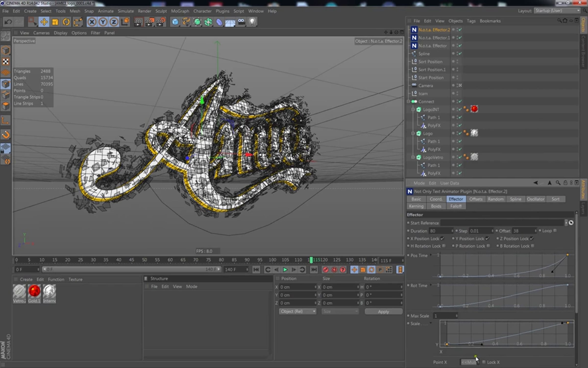
Task: Click Record Active Objects red button
Action: (x=326, y=270)
